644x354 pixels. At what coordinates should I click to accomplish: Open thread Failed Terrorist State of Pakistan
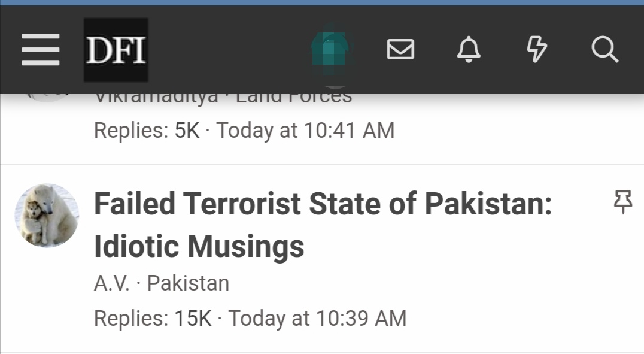pyautogui.click(x=323, y=225)
